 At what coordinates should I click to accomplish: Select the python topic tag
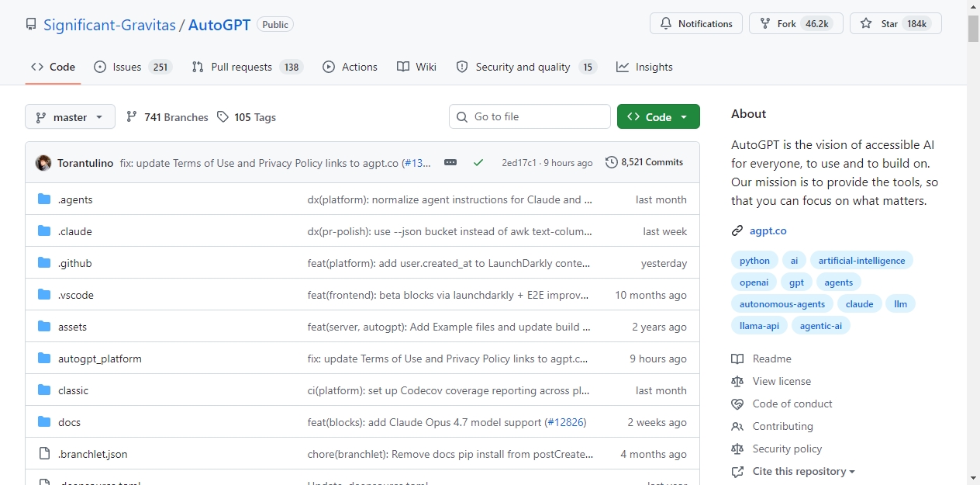pyautogui.click(x=754, y=261)
